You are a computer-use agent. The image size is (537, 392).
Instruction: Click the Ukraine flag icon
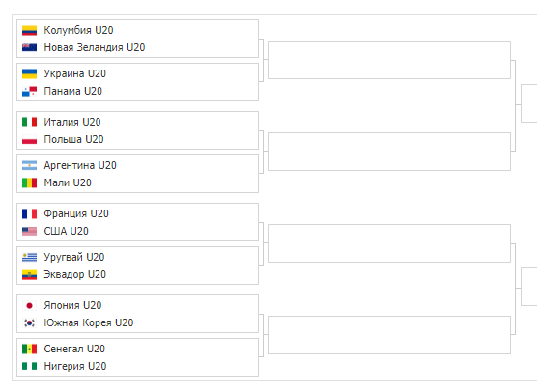tap(29, 73)
